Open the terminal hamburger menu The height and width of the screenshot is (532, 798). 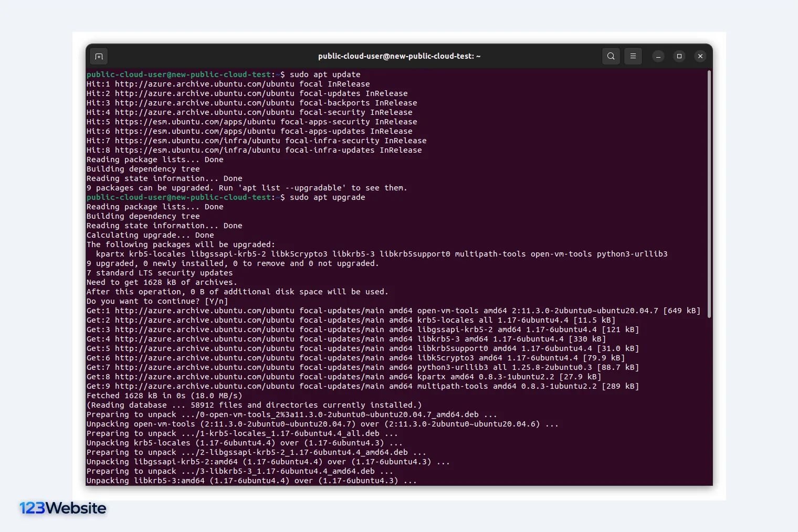click(x=633, y=56)
